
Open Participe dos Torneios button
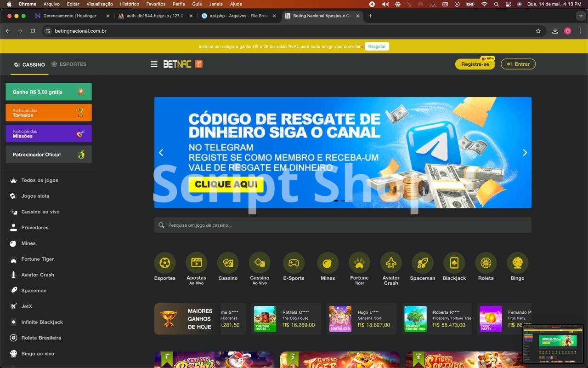(x=49, y=113)
